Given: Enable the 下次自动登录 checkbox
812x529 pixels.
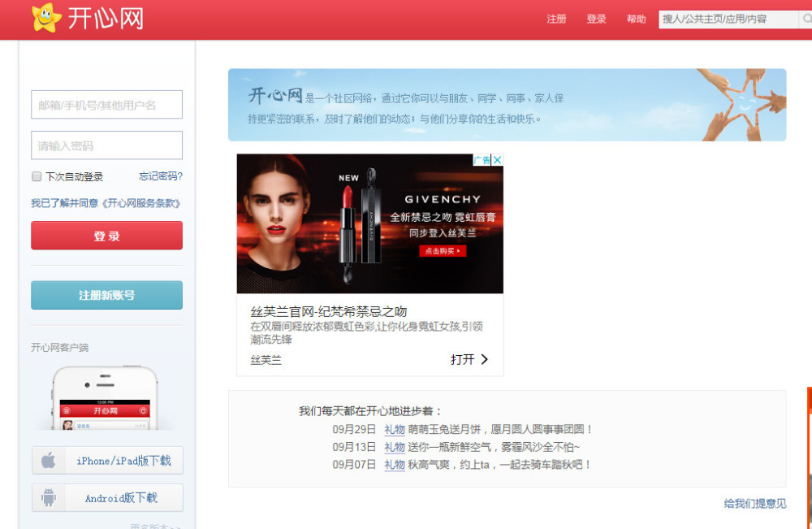Looking at the screenshot, I should pos(37,176).
